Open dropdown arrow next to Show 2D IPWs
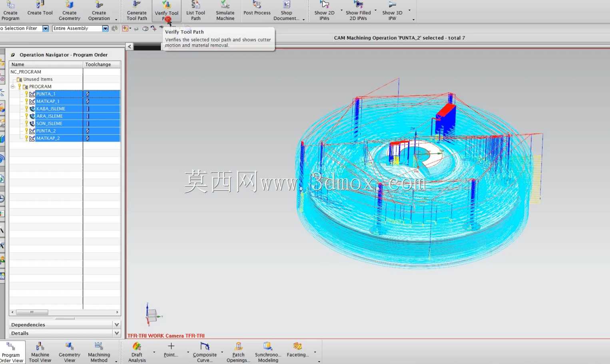The height and width of the screenshot is (364, 610). click(341, 10)
